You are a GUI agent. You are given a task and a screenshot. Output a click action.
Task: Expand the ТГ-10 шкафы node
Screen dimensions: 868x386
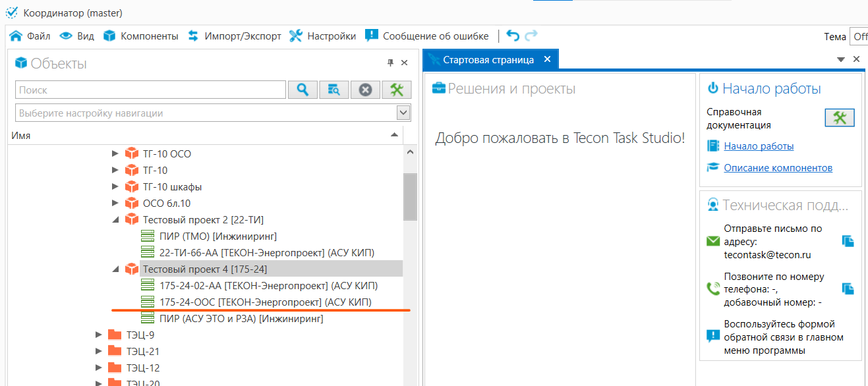(115, 187)
